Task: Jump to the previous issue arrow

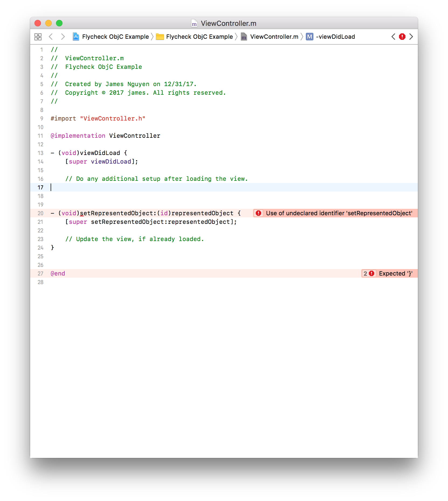Action: [393, 37]
